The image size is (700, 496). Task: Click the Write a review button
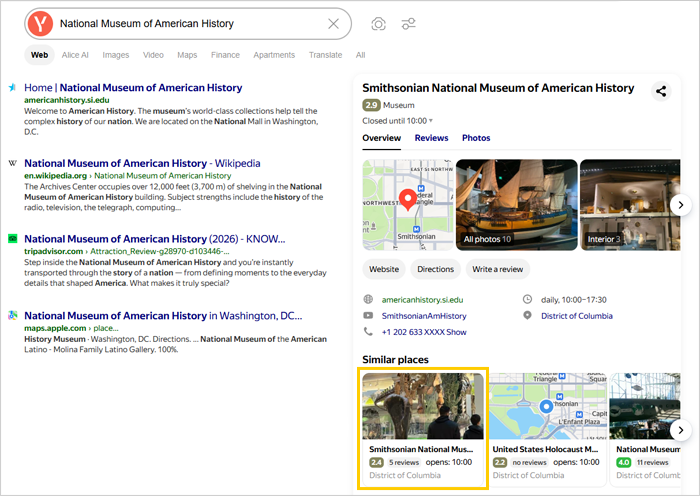[x=497, y=269]
